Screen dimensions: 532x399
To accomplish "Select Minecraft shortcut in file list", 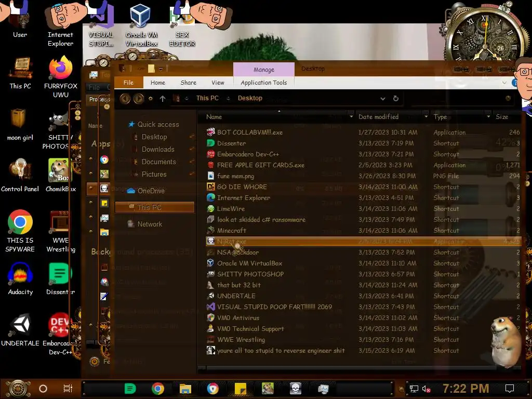I will coord(362,231).
